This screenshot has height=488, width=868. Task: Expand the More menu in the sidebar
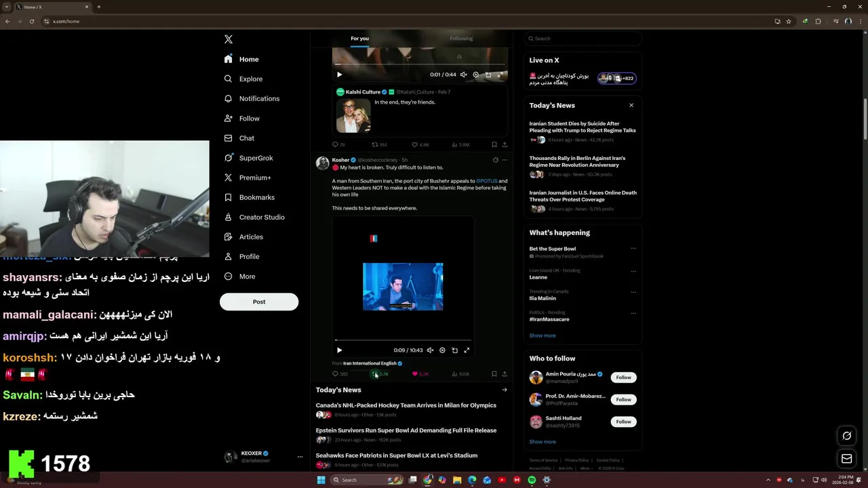pyautogui.click(x=239, y=276)
